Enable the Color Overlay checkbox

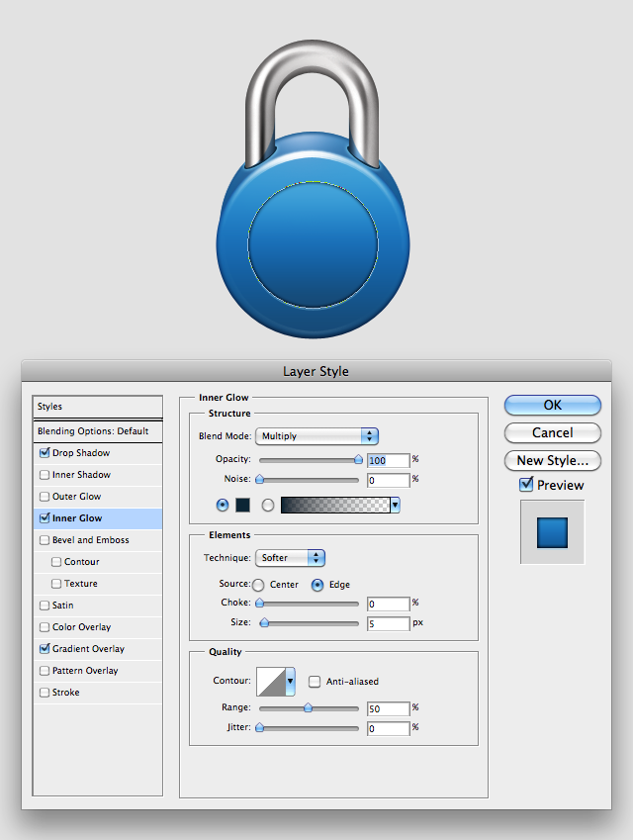pos(45,627)
